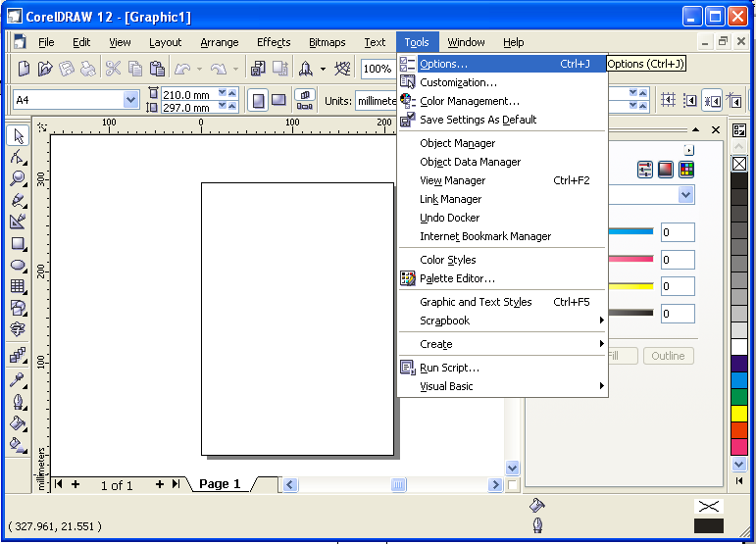Click the Import icon
756x544 pixels.
click(258, 69)
